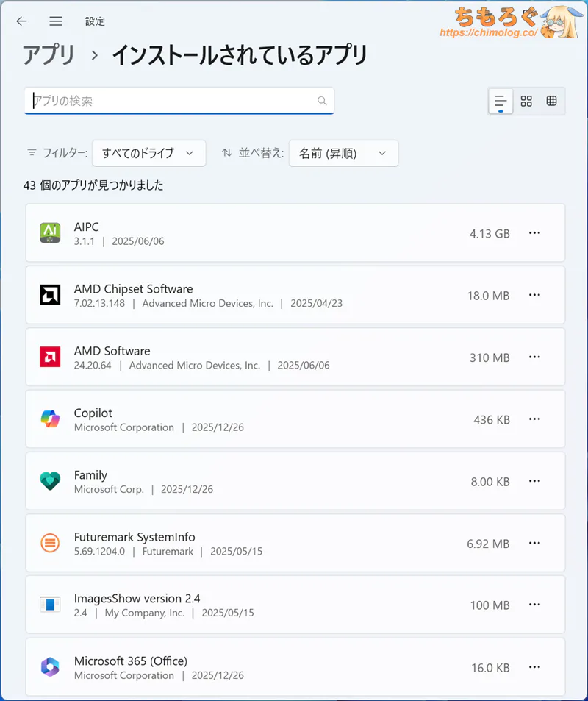The height and width of the screenshot is (701, 588).
Task: Open more options for AMD Software
Action: pyautogui.click(x=534, y=357)
